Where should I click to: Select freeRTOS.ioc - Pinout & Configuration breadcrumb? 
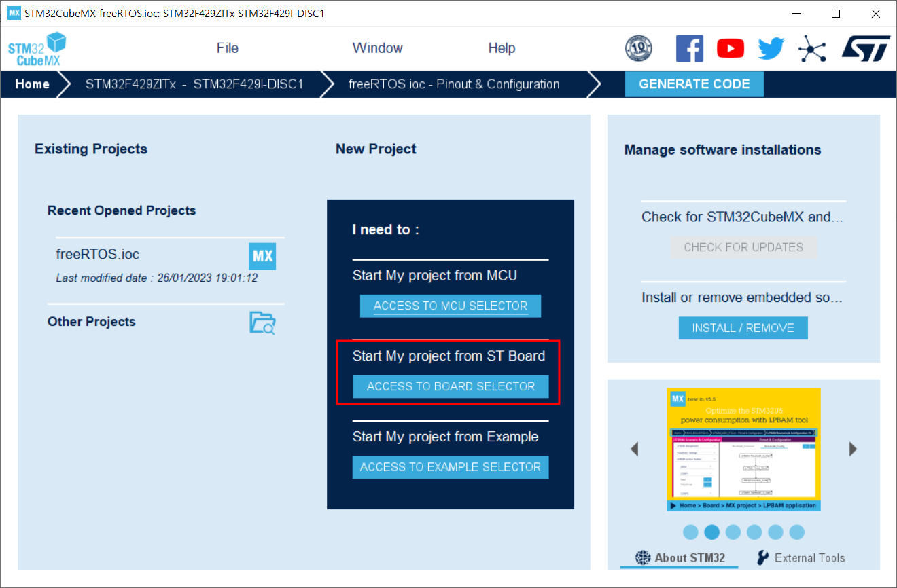pos(454,84)
